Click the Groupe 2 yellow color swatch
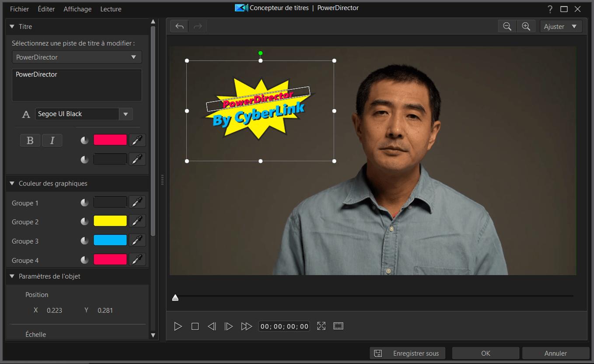The height and width of the screenshot is (364, 594). tap(110, 221)
